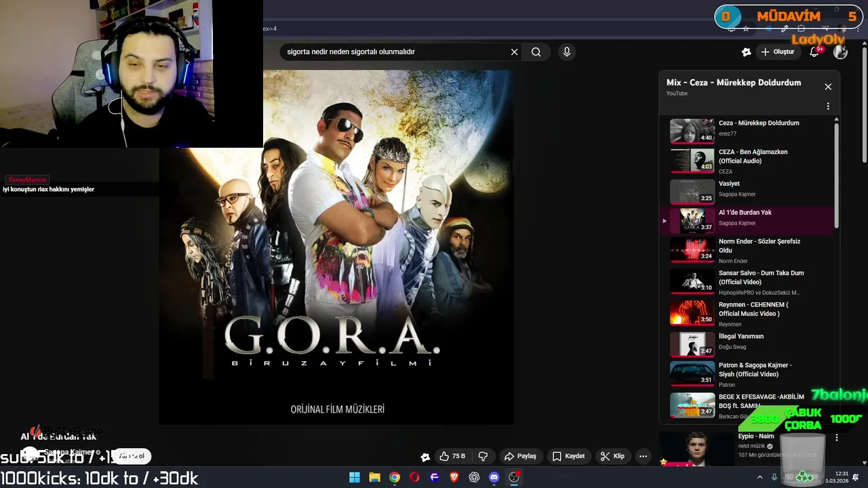Open the Mix playlist options menu
The height and width of the screenshot is (488, 868).
[828, 106]
